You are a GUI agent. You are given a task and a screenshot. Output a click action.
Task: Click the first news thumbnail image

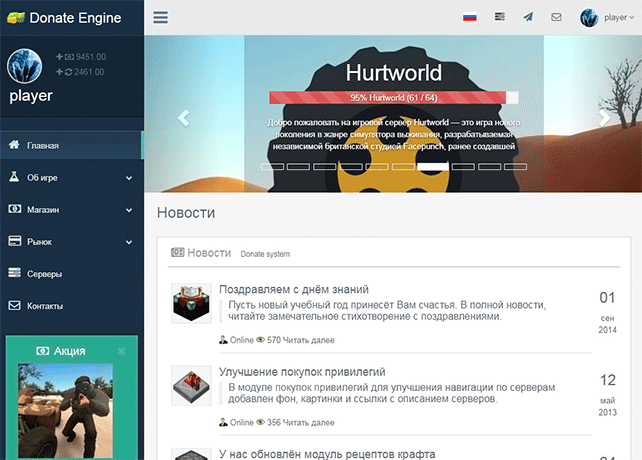pos(188,303)
